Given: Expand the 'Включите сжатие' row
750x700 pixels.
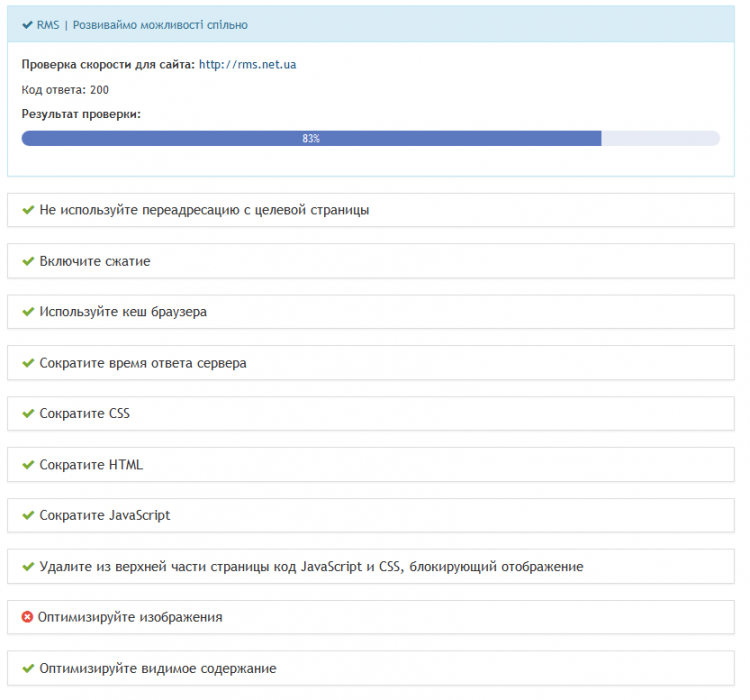Looking at the screenshot, I should click(95, 261).
